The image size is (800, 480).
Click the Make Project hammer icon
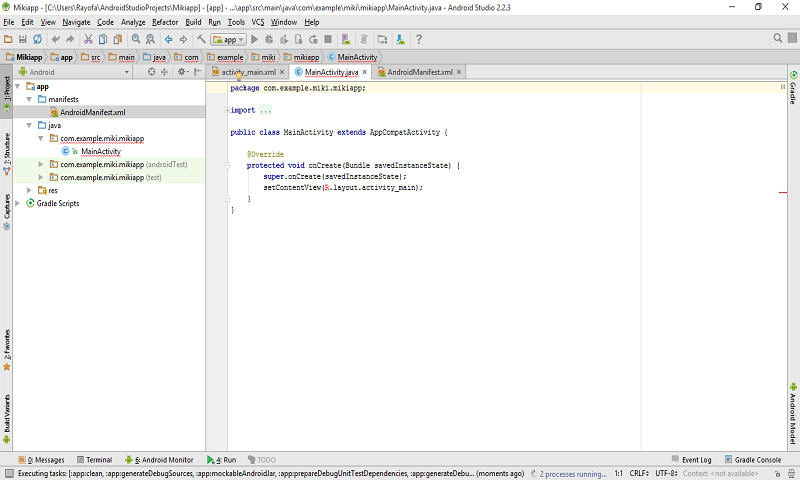202,39
